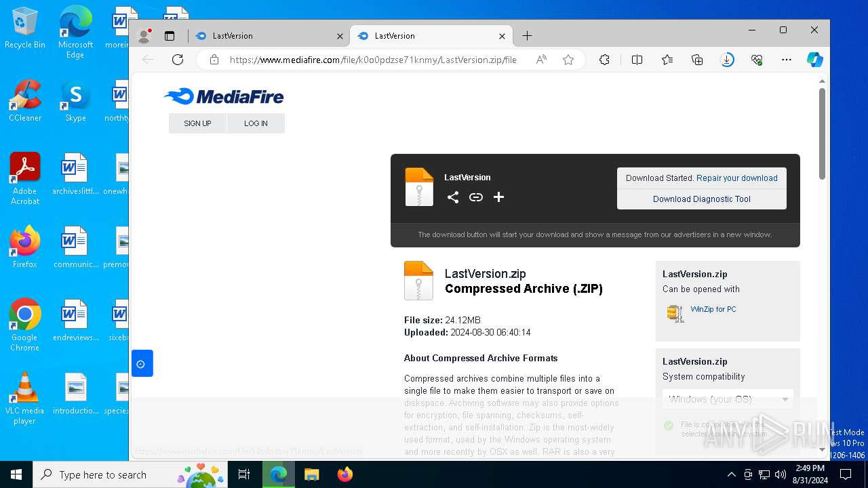
Task: Open archiveslittl Word document on desktop
Action: 75,175
